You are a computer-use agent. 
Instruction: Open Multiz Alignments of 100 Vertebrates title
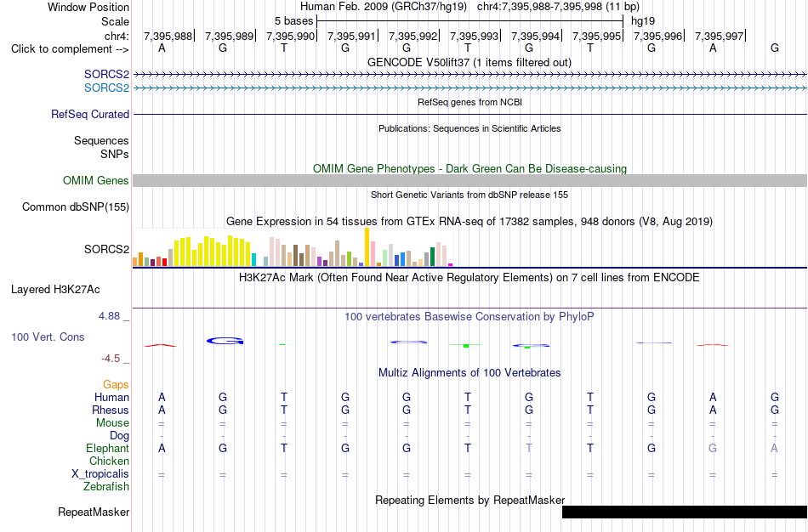click(x=469, y=373)
